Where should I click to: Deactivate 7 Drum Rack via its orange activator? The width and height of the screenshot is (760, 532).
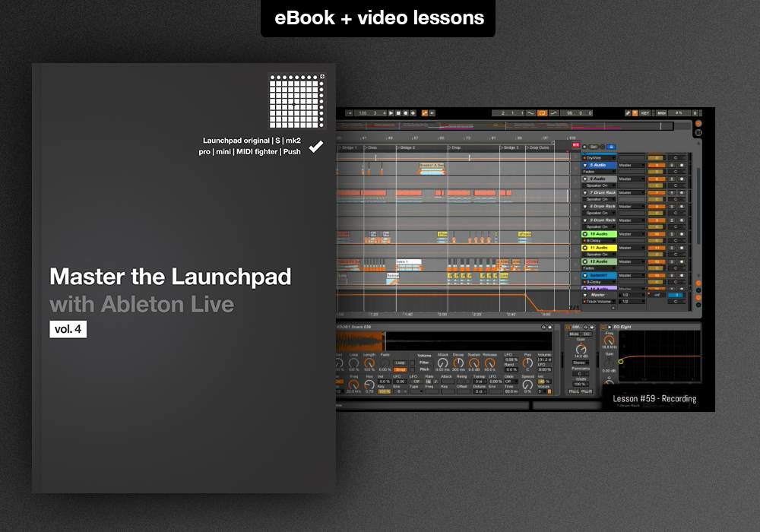pos(657,193)
